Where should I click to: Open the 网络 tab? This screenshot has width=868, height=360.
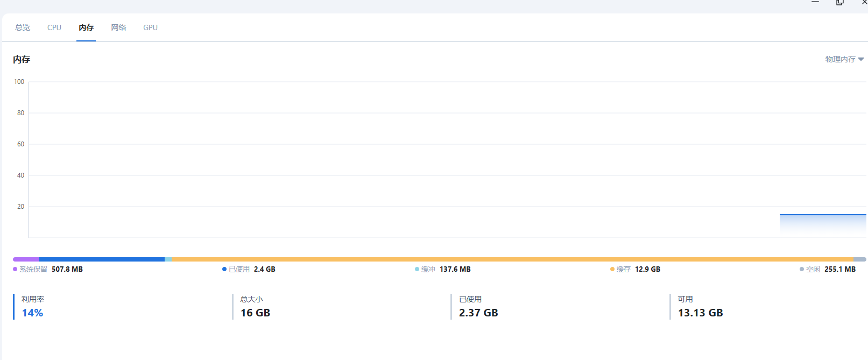(118, 27)
